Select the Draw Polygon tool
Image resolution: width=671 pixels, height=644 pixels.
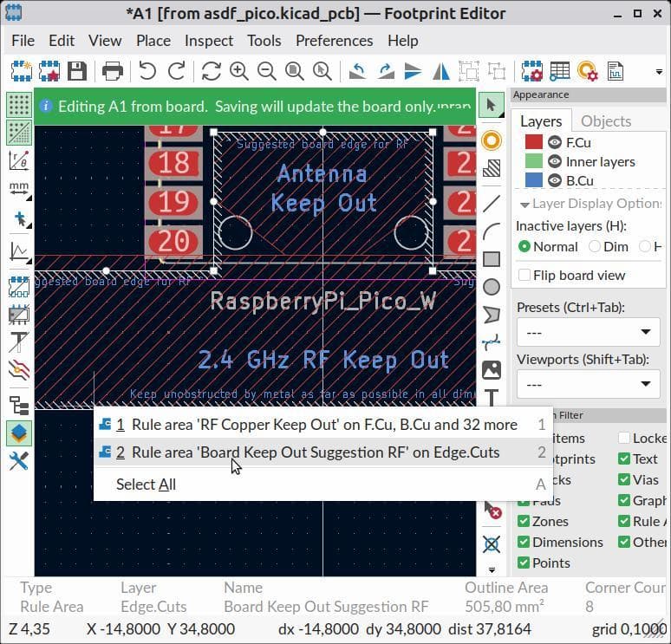492,315
